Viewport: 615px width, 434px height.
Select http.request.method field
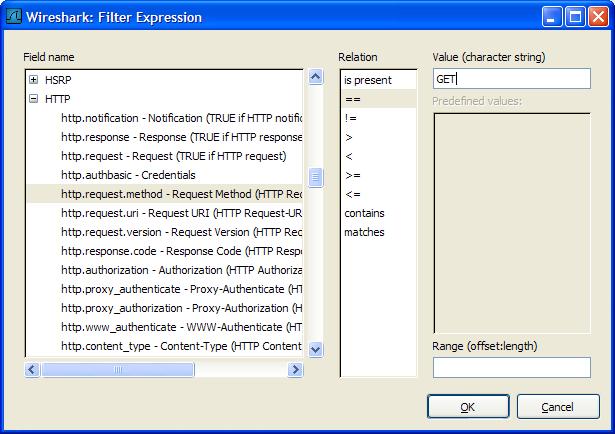[x=164, y=194]
